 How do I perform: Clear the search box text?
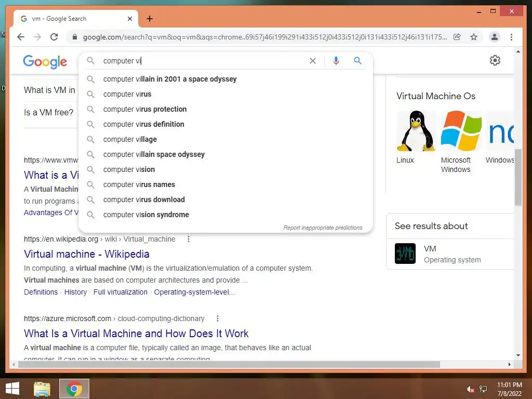(312, 61)
